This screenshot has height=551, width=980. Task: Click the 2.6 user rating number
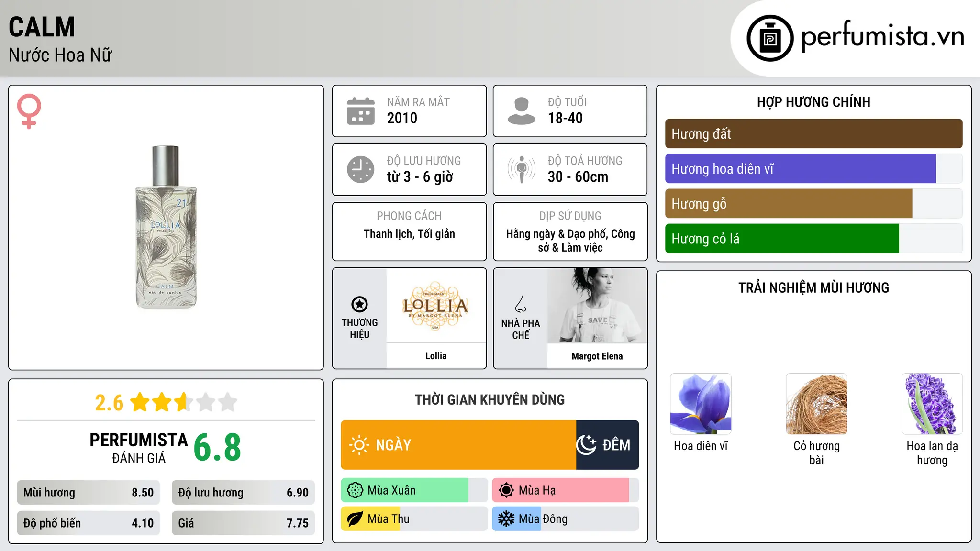click(109, 403)
